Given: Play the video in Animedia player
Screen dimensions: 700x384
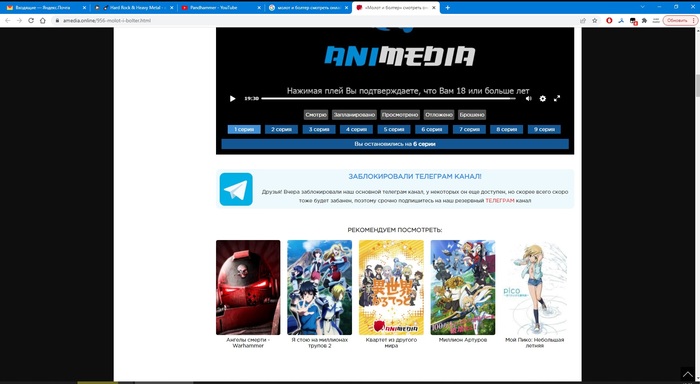Looking at the screenshot, I should click(232, 99).
